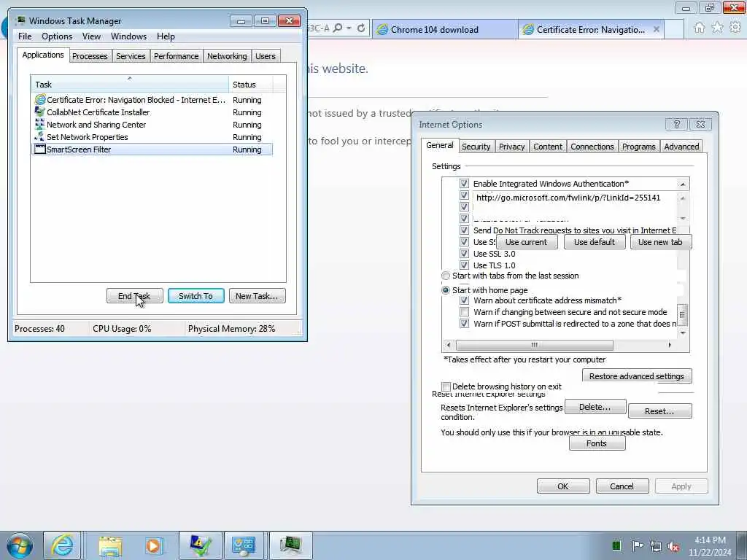This screenshot has width=747, height=560.
Task: Click the vertical scrollbar thumb in settings list
Action: [x=682, y=315]
